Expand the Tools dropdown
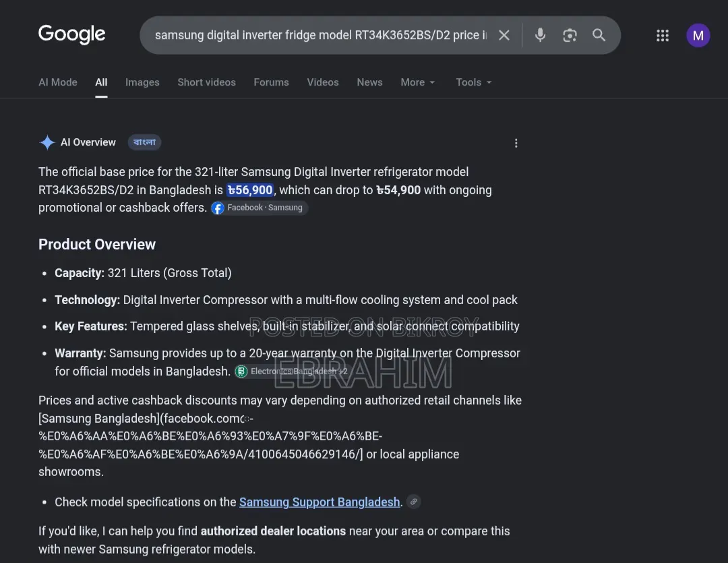 pos(474,82)
